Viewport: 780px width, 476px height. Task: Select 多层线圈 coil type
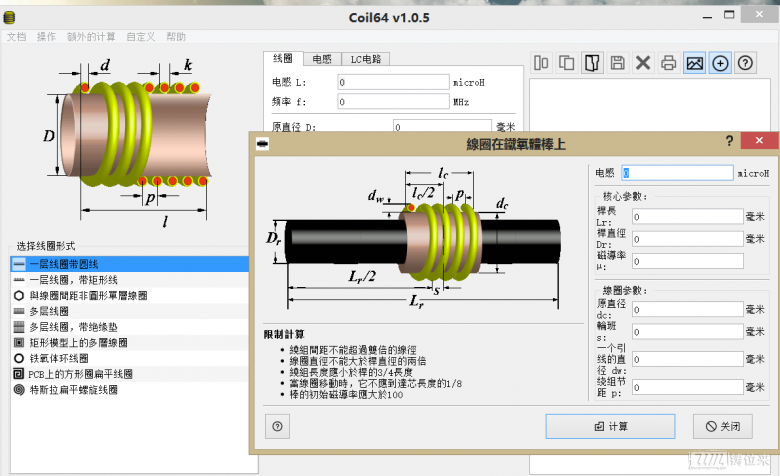click(x=129, y=311)
